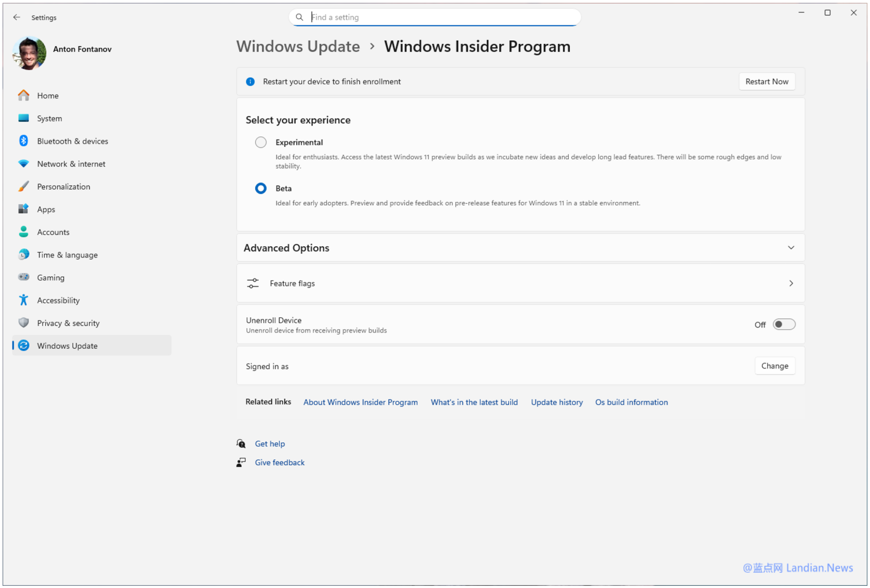Click Change button for signed-in account
This screenshot has height=588, width=870.
click(x=774, y=366)
